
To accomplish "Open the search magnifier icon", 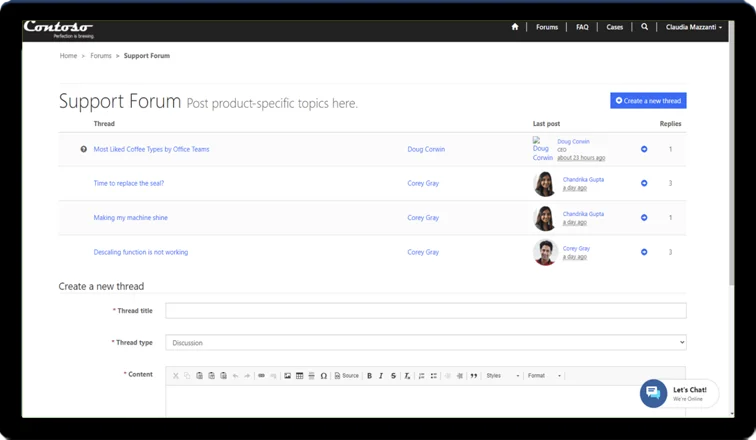I will (x=645, y=27).
